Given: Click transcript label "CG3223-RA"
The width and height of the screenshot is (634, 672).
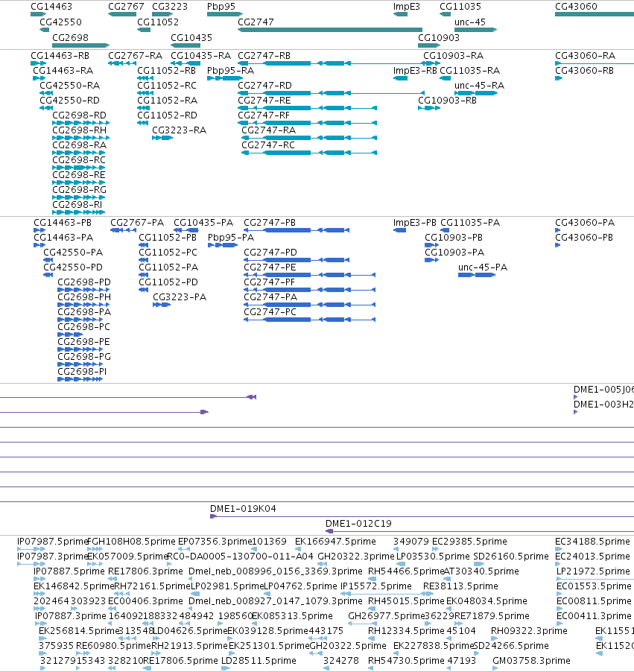Looking at the screenshot, I should click(180, 130).
